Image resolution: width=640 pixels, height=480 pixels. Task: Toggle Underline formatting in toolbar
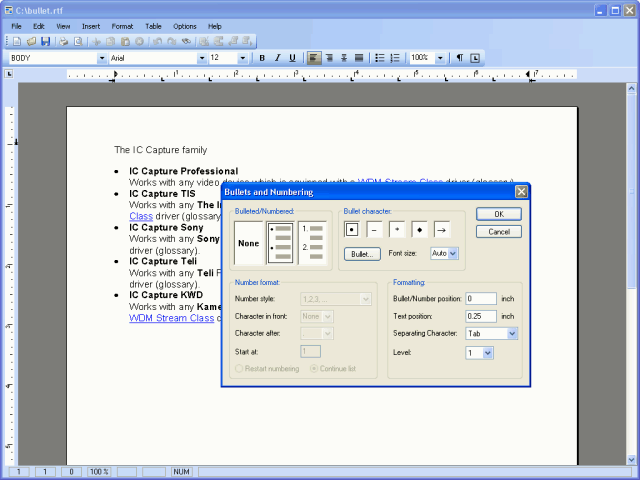point(292,58)
